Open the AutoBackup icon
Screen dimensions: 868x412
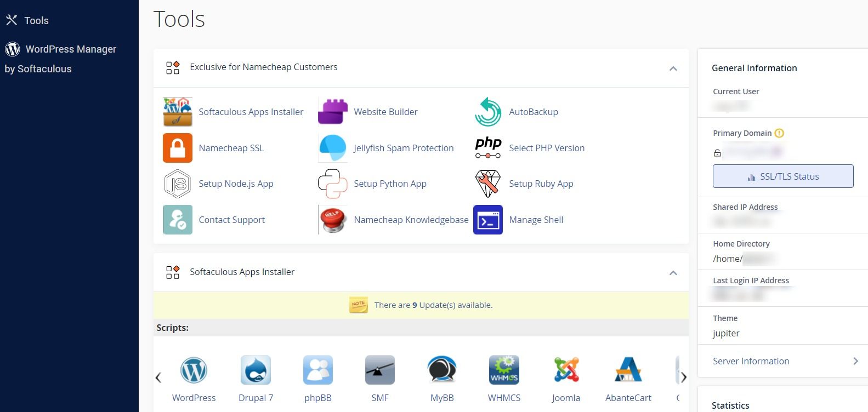[x=488, y=112]
